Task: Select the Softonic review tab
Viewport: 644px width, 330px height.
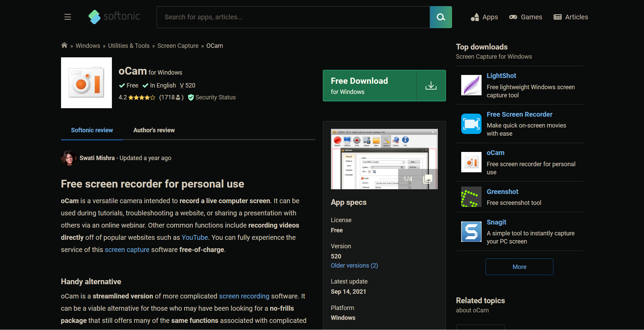Action: pyautogui.click(x=92, y=130)
